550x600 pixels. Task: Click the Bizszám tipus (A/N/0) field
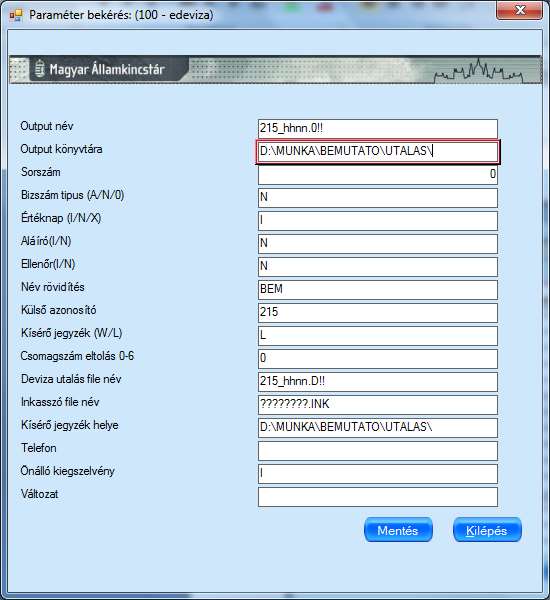[378, 197]
